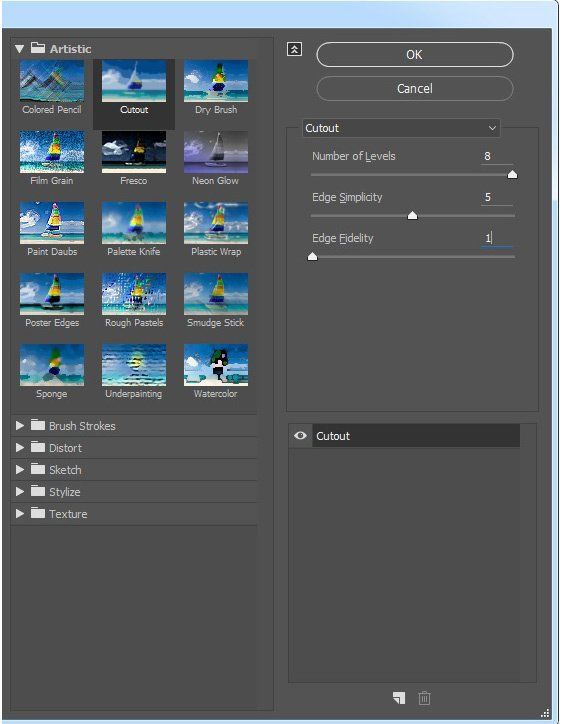Select the Palette Knife filter thumbnail
562x724 pixels.
pos(134,223)
